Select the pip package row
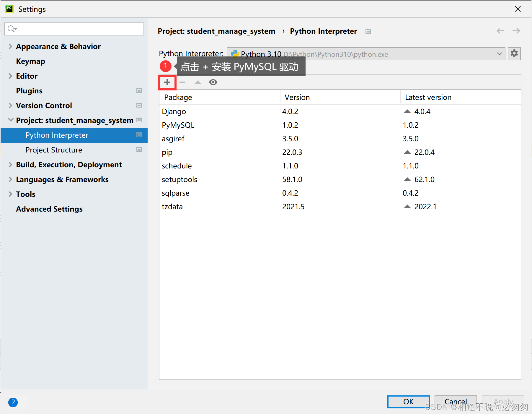 pyautogui.click(x=340, y=152)
